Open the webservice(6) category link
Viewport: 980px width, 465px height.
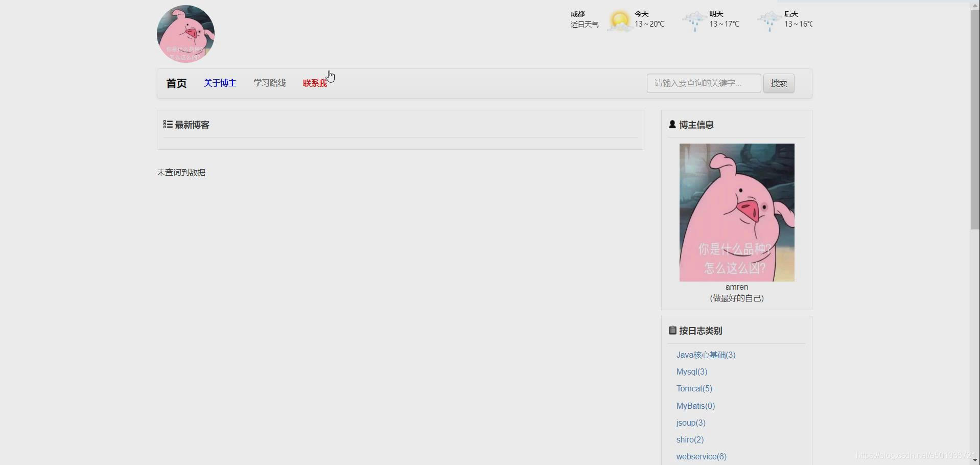[702, 456]
